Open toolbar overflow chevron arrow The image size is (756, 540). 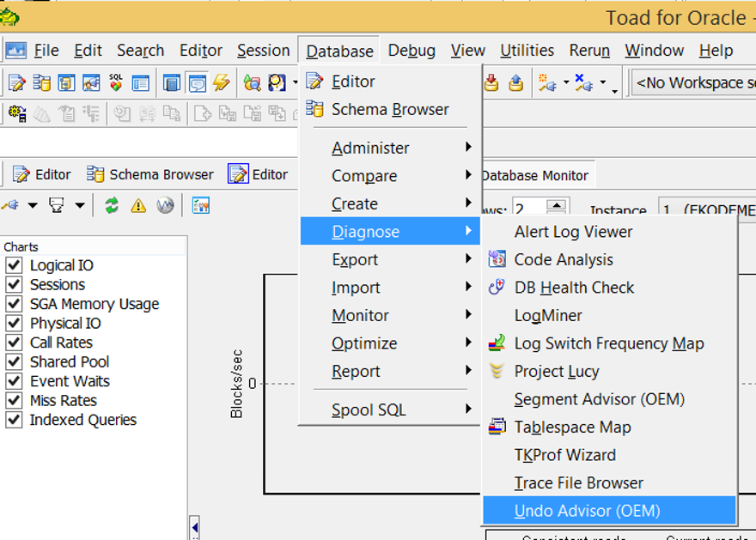615,92
